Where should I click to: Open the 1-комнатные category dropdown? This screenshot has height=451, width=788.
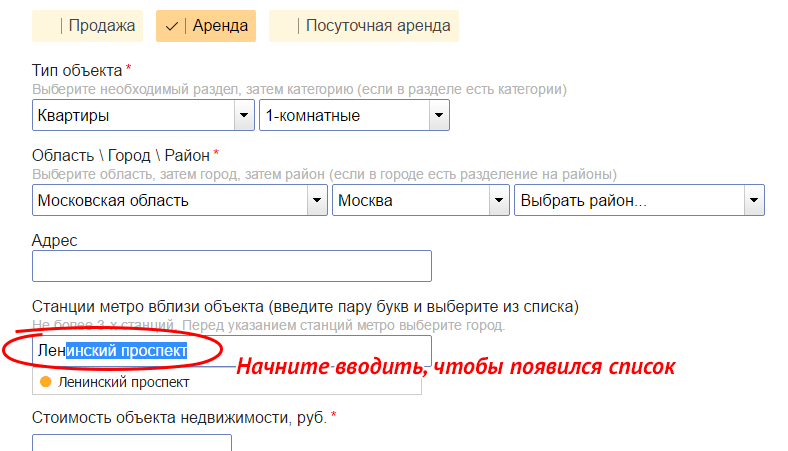click(344, 115)
